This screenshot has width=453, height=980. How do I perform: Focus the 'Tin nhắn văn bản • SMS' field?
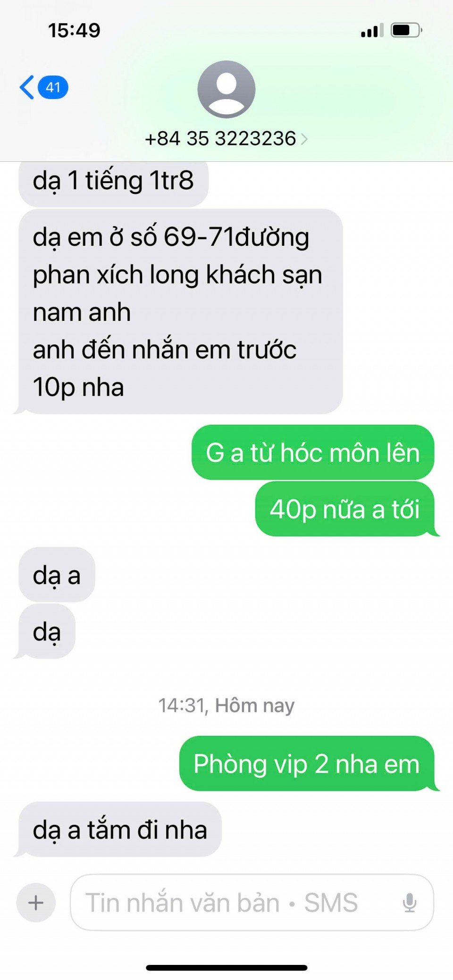click(252, 903)
